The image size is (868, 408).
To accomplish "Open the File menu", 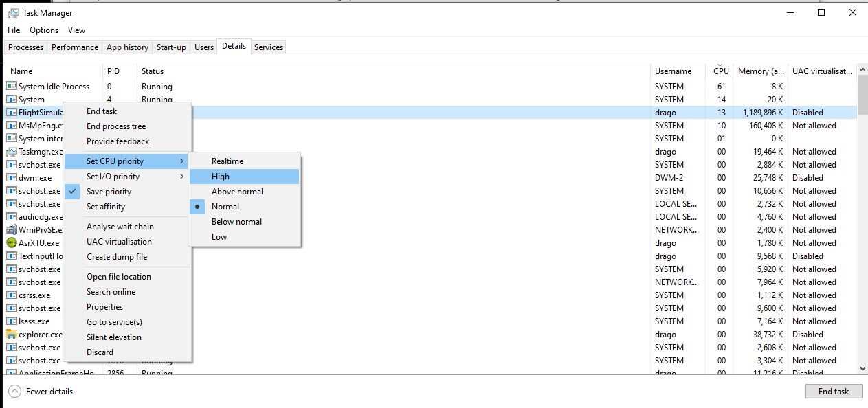I will point(14,30).
